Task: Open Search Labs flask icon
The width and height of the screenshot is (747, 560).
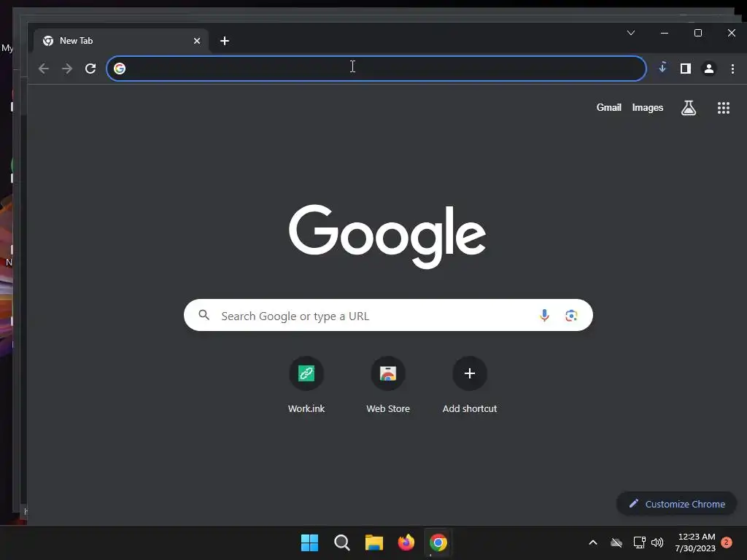Action: click(689, 108)
